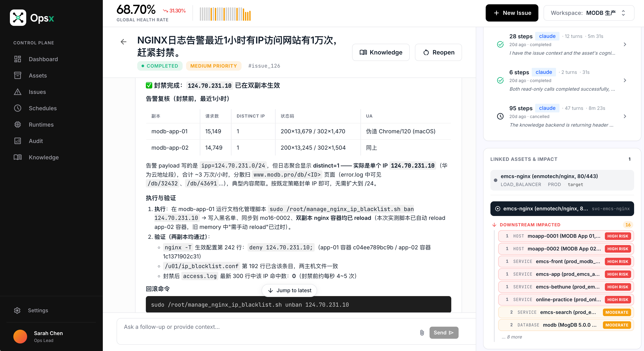Open Runtimes in the control plane
This screenshot has width=644, height=351.
(x=41, y=124)
